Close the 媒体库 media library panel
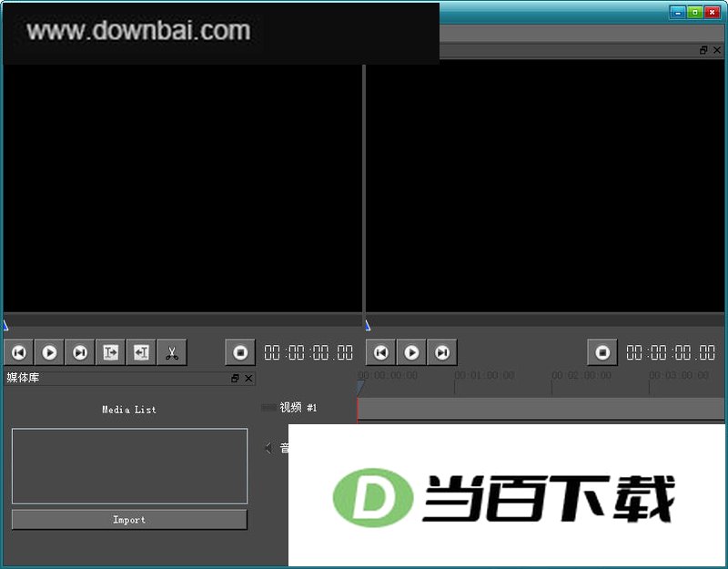Screen dimensions: 728x569 pyautogui.click(x=248, y=378)
